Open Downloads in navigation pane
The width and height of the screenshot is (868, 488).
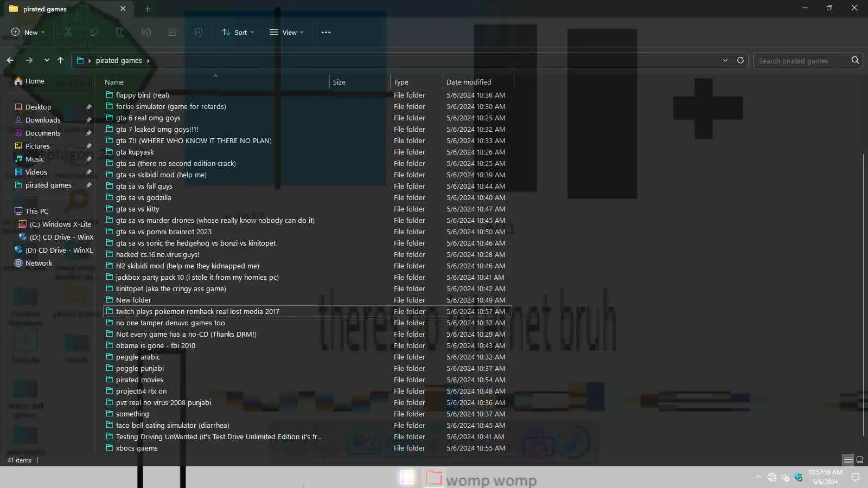(43, 120)
